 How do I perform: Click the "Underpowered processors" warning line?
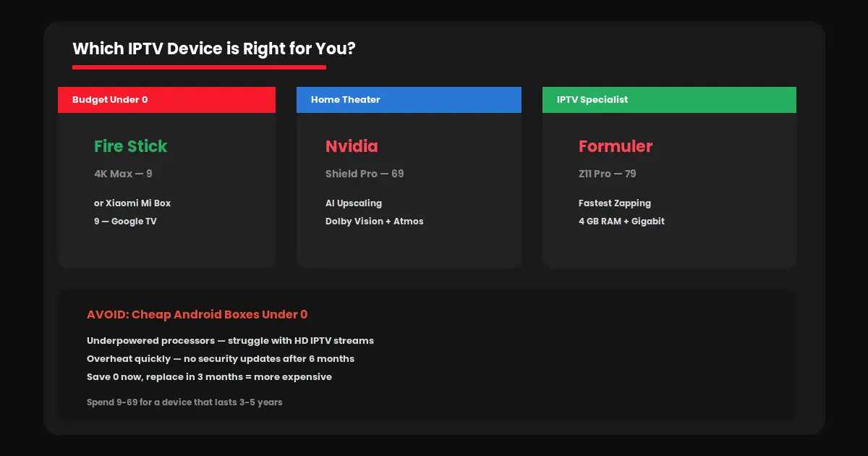[x=230, y=341]
